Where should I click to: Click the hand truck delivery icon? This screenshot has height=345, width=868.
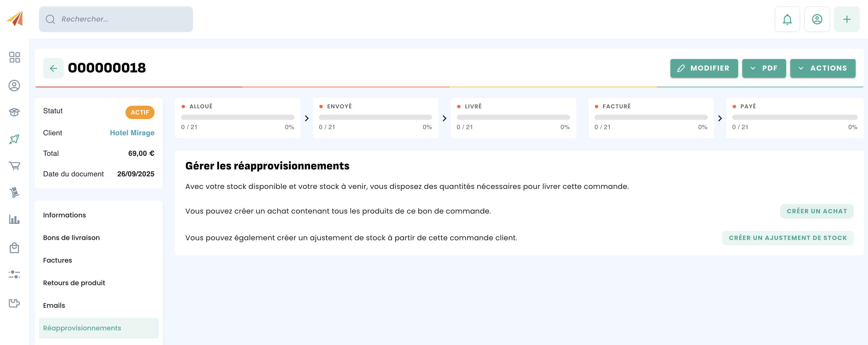point(14,192)
